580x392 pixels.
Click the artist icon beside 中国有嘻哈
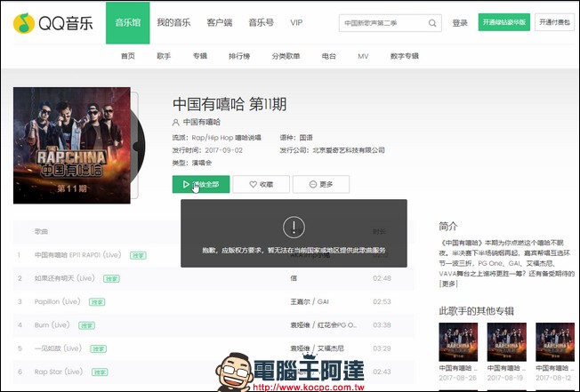click(x=176, y=122)
